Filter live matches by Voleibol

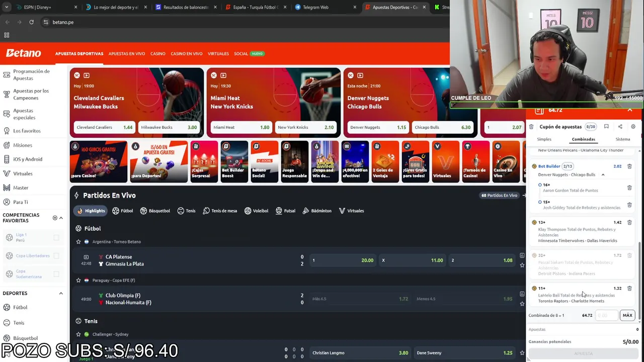coord(256,211)
